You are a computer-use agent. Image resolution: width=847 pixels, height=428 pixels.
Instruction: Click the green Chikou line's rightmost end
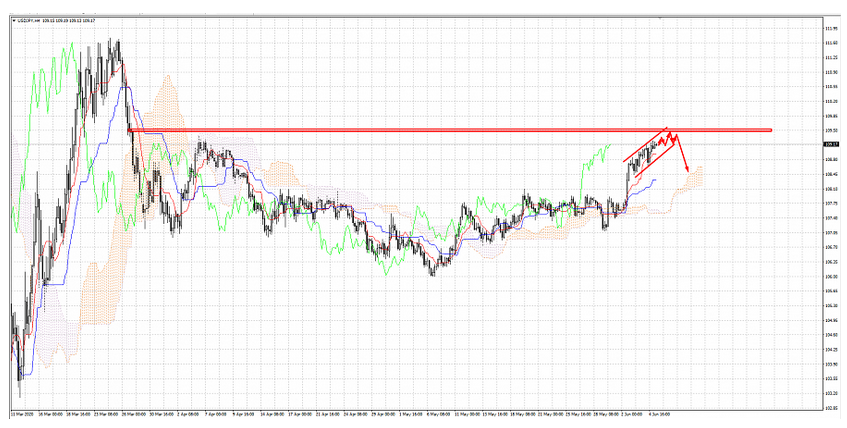(x=608, y=146)
